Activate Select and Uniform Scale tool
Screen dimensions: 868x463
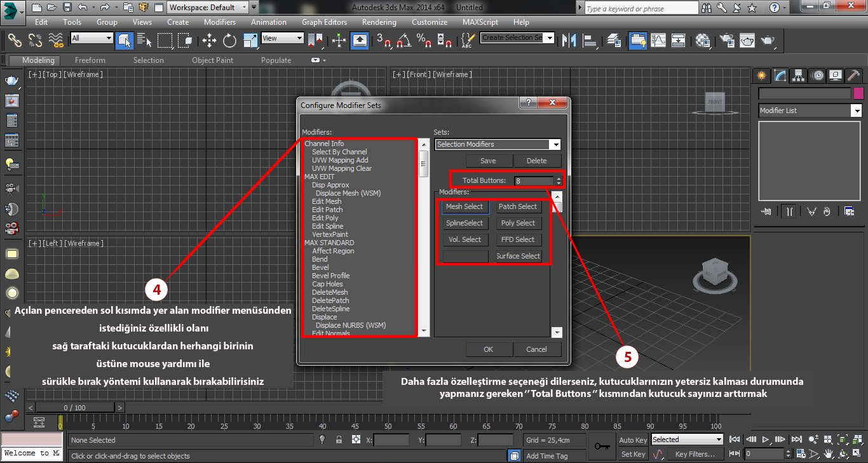tap(250, 40)
